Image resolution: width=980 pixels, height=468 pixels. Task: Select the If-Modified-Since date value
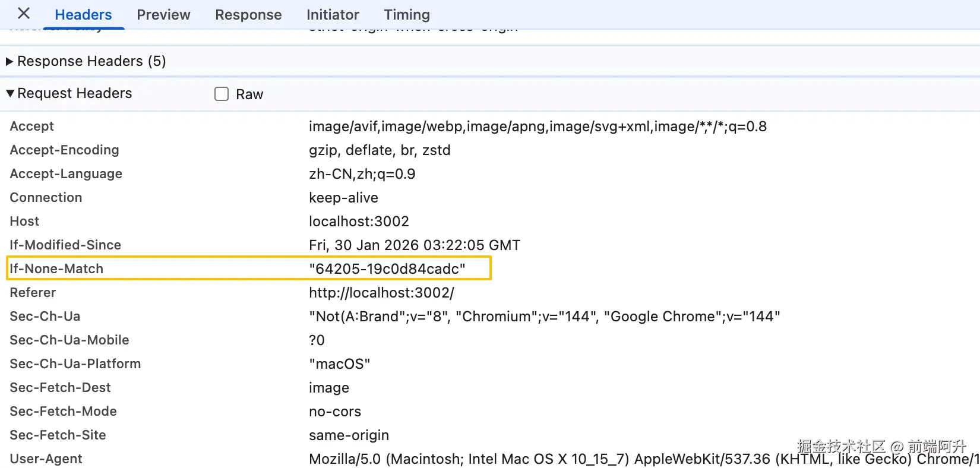click(x=414, y=245)
